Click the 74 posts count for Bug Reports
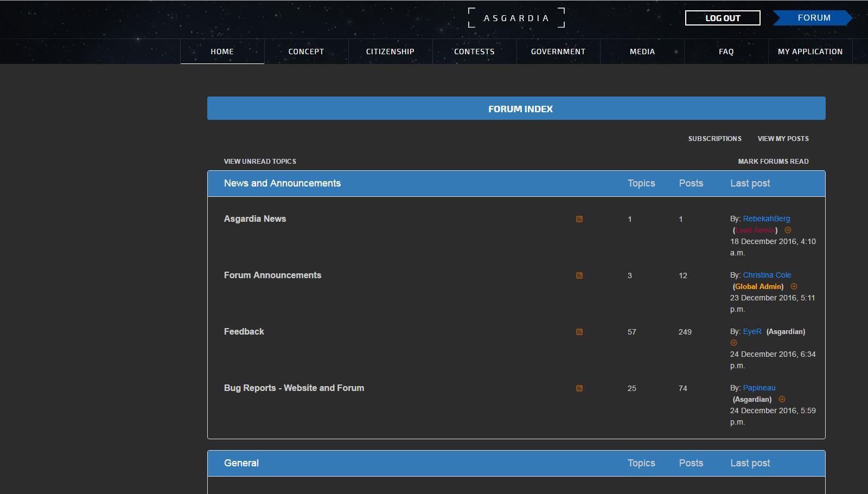Screen dimensions: 868x494 click(683, 388)
